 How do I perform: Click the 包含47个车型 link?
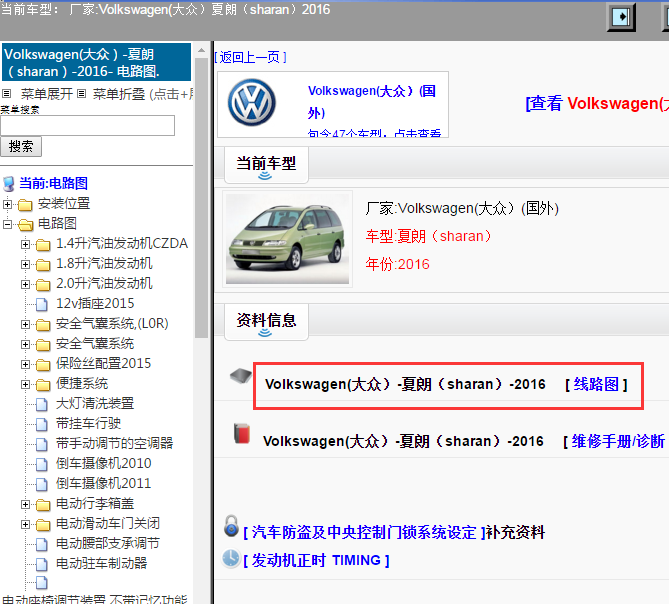(x=374, y=133)
